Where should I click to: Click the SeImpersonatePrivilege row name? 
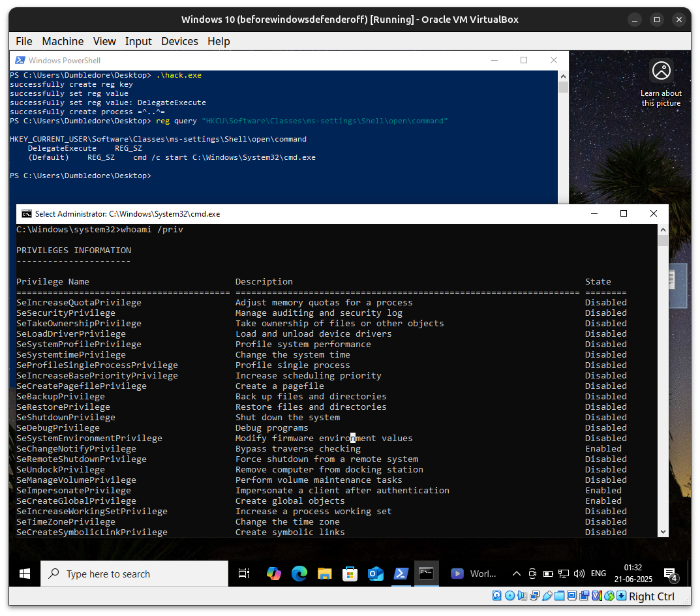point(74,491)
